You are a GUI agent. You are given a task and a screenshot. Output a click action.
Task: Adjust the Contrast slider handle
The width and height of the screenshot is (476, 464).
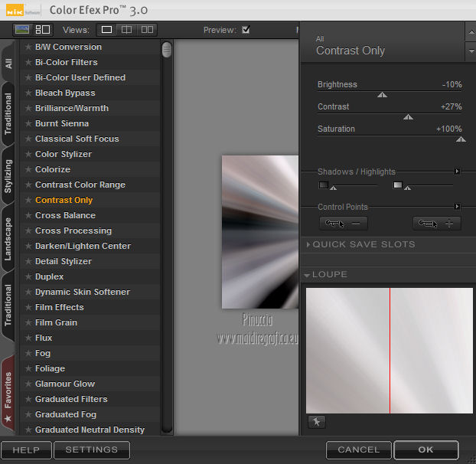pos(408,117)
